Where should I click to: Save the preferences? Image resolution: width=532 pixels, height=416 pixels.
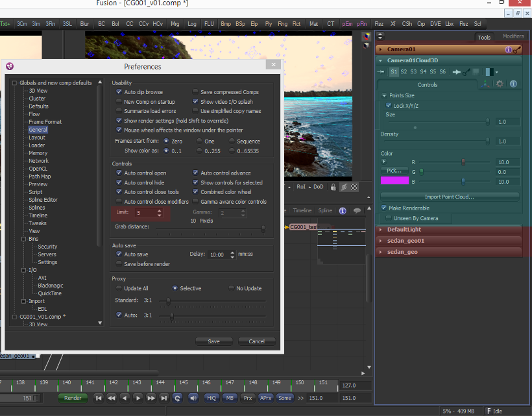pos(213,341)
